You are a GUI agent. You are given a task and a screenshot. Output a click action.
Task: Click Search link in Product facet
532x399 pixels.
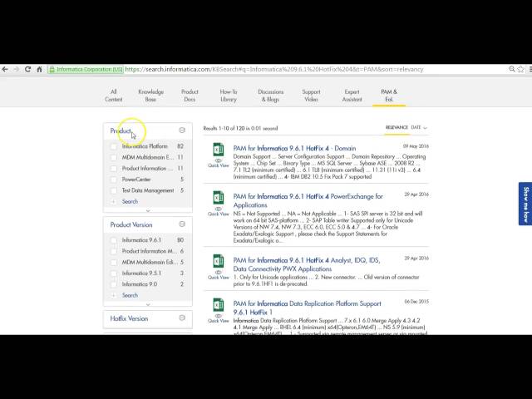[x=130, y=201]
